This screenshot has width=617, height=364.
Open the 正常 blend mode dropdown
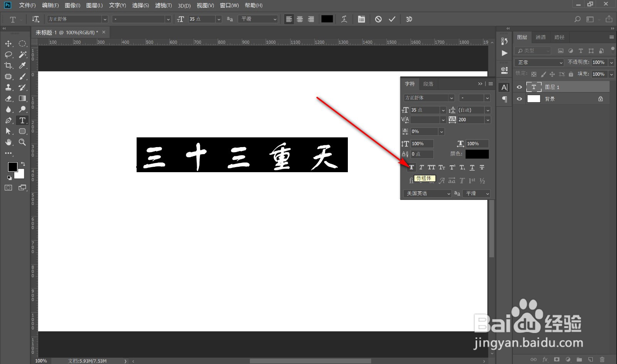[539, 62]
